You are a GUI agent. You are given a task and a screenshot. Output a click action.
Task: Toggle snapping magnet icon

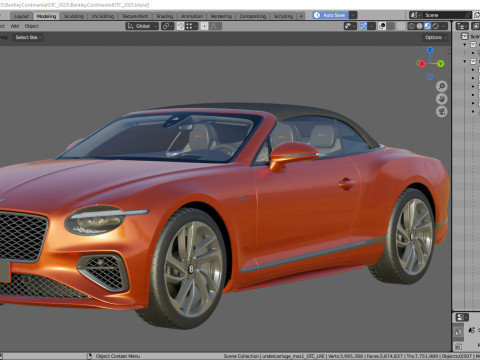pos(180,26)
